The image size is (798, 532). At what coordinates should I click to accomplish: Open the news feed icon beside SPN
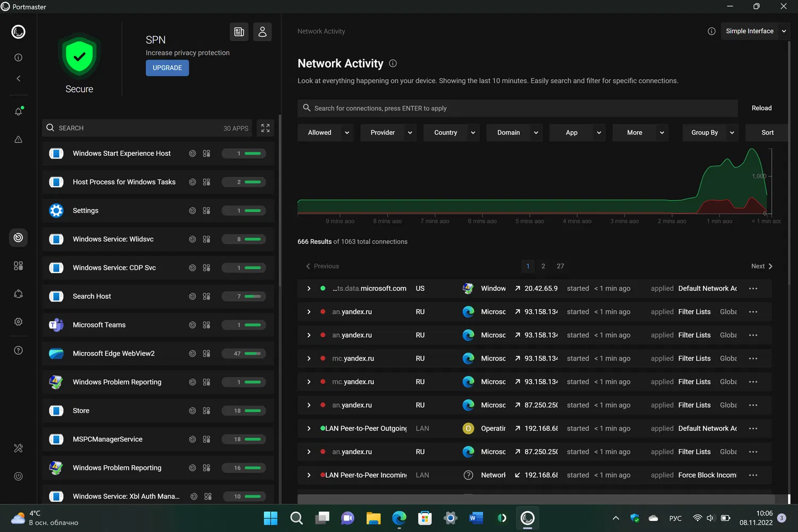pyautogui.click(x=239, y=32)
